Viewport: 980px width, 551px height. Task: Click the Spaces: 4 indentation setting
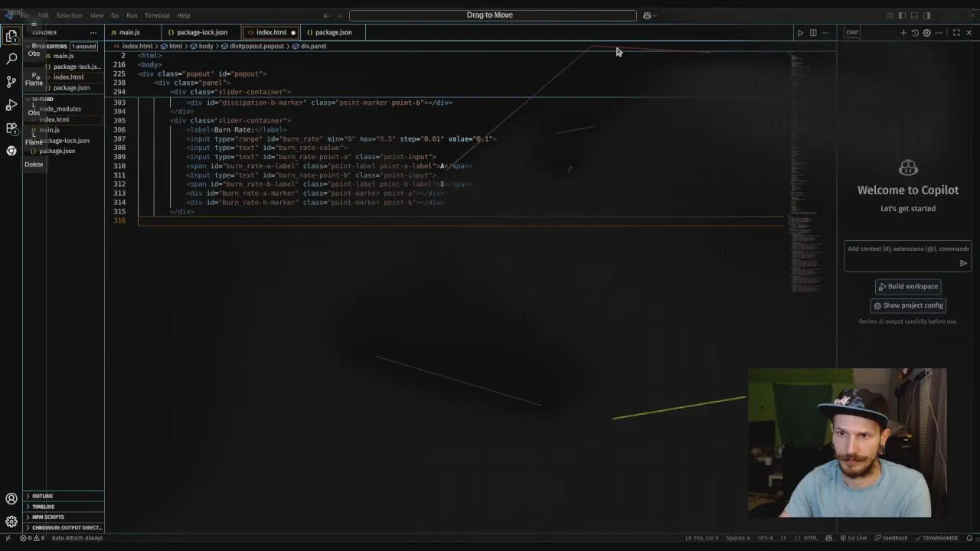738,539
